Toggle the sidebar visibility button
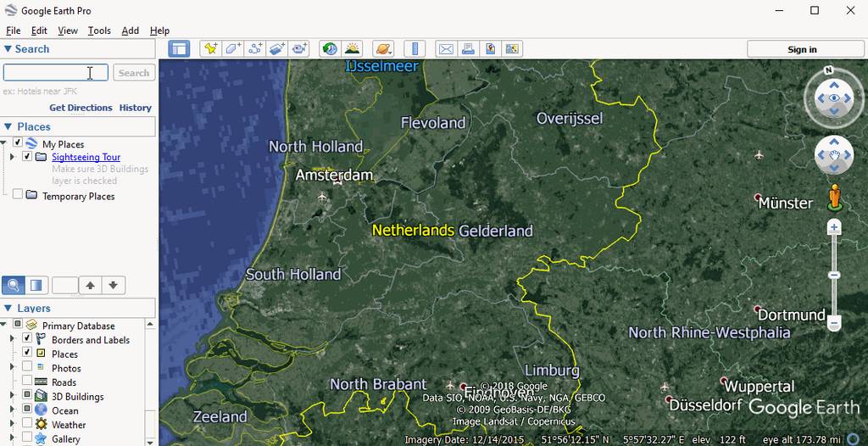 click(x=179, y=49)
